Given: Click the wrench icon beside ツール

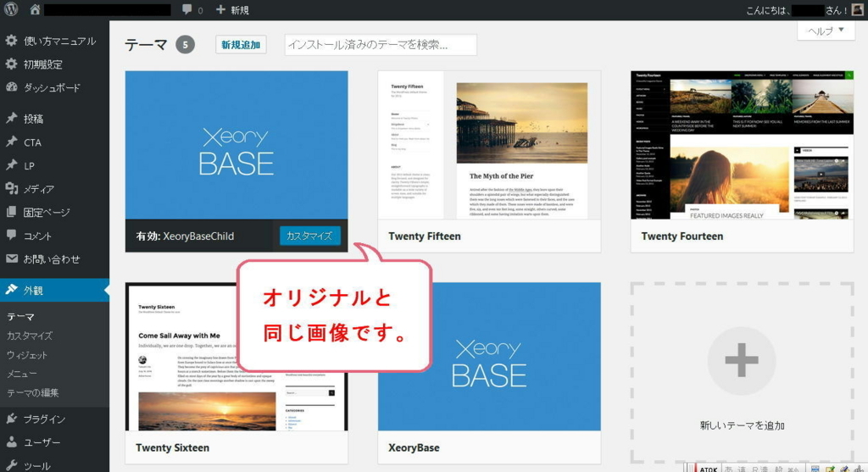Looking at the screenshot, I should point(11,465).
